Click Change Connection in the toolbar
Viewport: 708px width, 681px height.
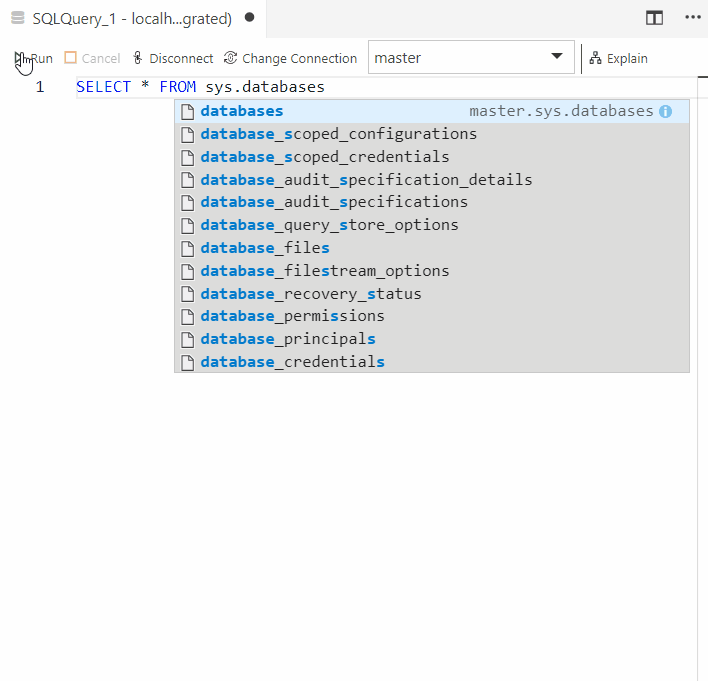click(x=290, y=59)
